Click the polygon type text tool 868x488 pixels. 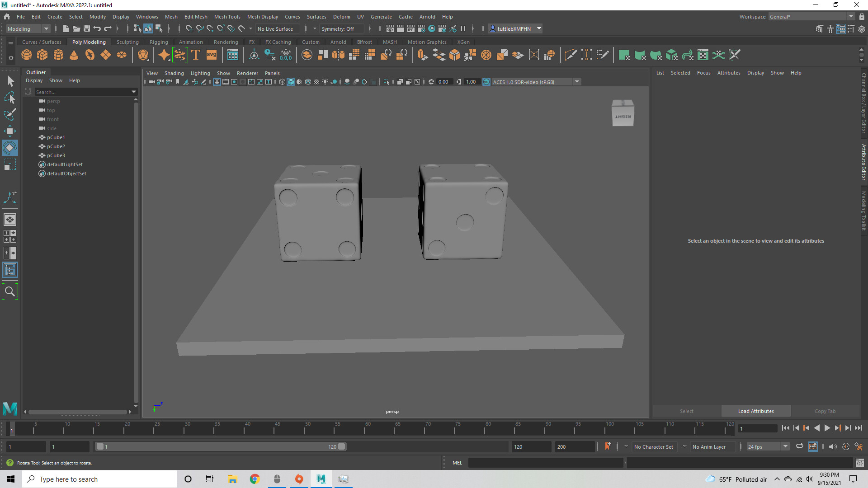point(196,55)
